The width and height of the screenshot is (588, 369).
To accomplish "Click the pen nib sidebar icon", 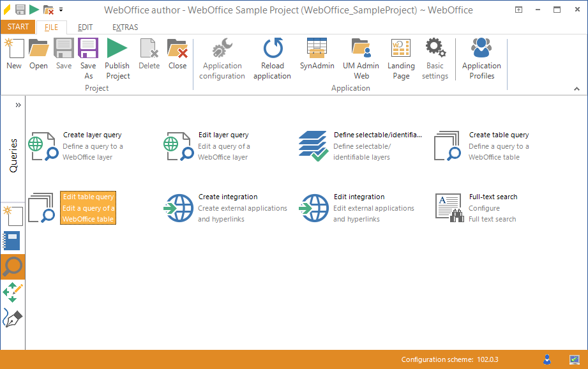I will (13, 318).
